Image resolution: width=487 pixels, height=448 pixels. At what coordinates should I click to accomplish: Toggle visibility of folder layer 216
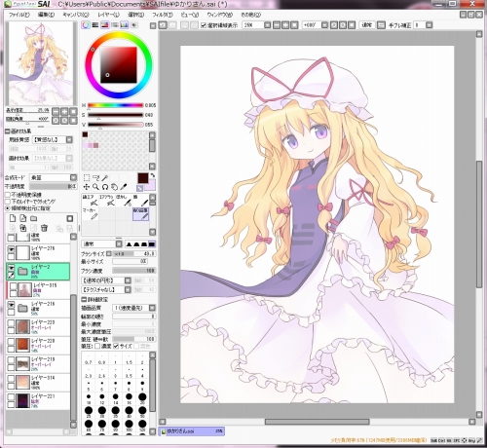coord(11,305)
